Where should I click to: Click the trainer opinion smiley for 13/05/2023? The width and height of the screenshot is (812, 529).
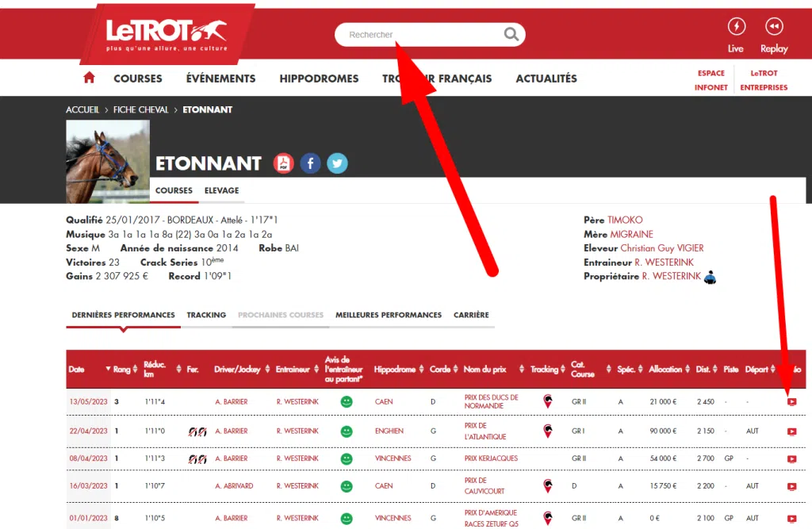click(x=347, y=401)
